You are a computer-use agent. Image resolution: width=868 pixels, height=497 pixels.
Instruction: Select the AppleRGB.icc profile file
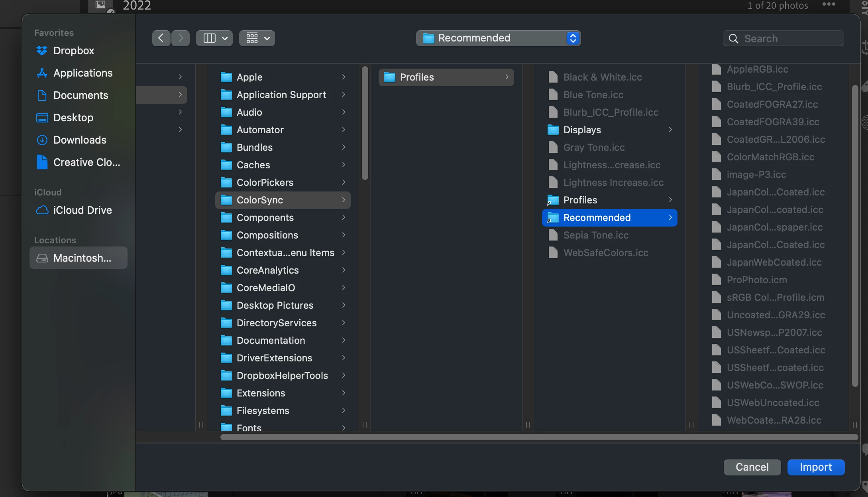[757, 69]
